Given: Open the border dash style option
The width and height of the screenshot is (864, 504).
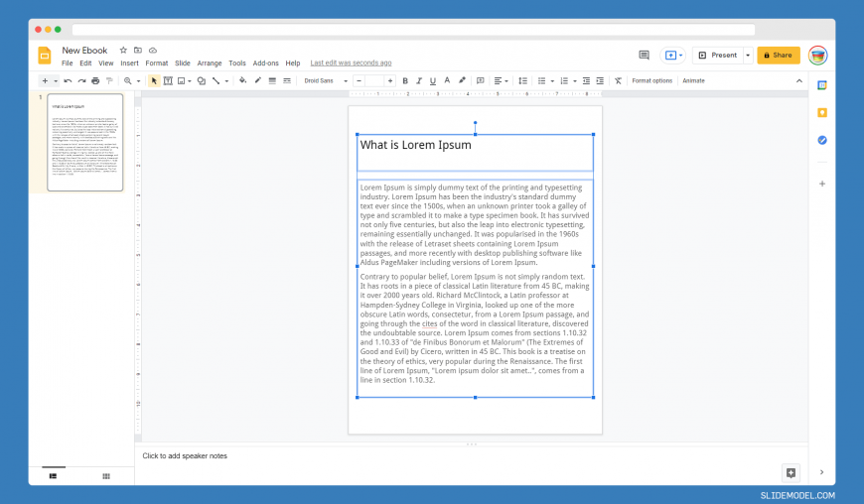Looking at the screenshot, I should pos(287,81).
